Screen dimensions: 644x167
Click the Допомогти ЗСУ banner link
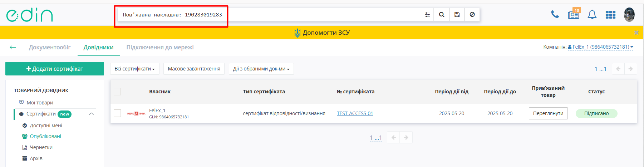(x=322, y=33)
